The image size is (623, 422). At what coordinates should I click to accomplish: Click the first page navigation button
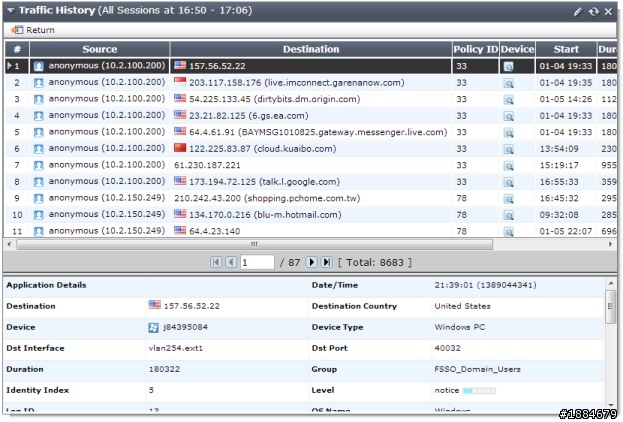[x=215, y=262]
